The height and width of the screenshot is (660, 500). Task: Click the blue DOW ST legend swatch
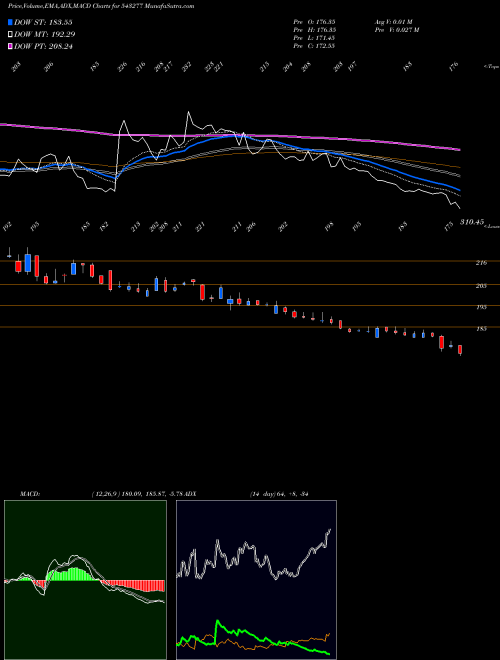[10, 22]
